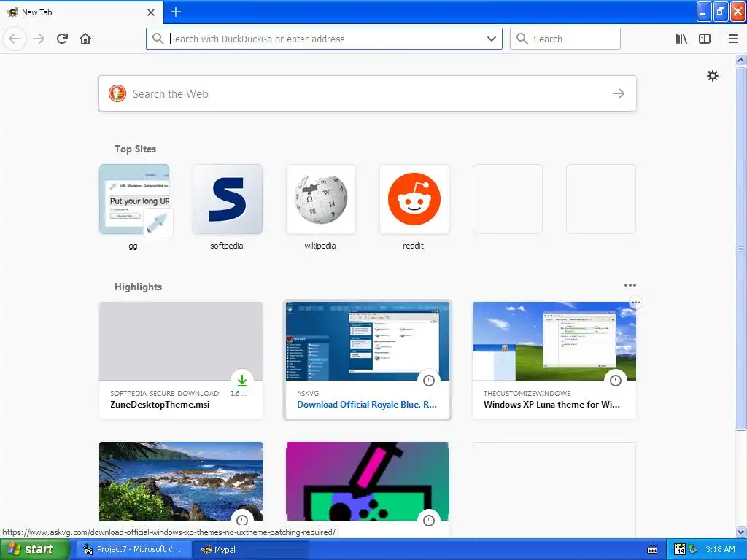
Task: Open the hamburger application menu
Action: coord(733,39)
